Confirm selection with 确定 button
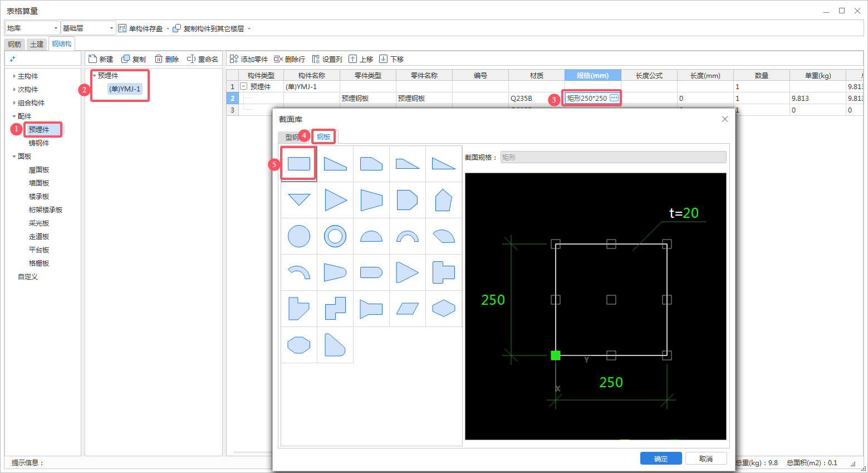868x473 pixels. click(661, 459)
